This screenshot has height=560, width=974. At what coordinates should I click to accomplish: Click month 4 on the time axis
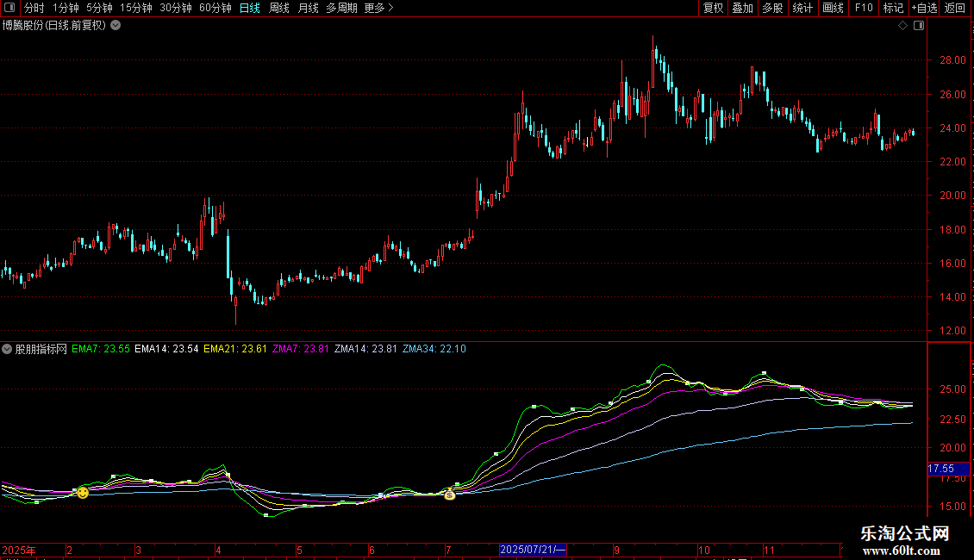tap(218, 550)
